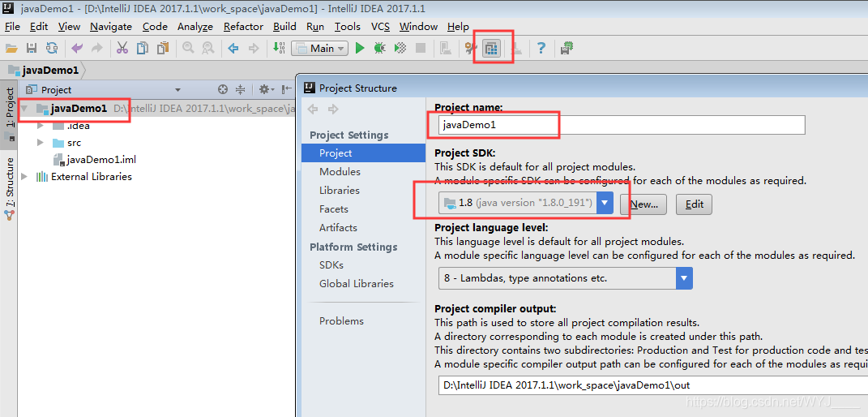This screenshot has height=417, width=868.
Task: Click the Find magnifier icon
Action: [x=188, y=49]
